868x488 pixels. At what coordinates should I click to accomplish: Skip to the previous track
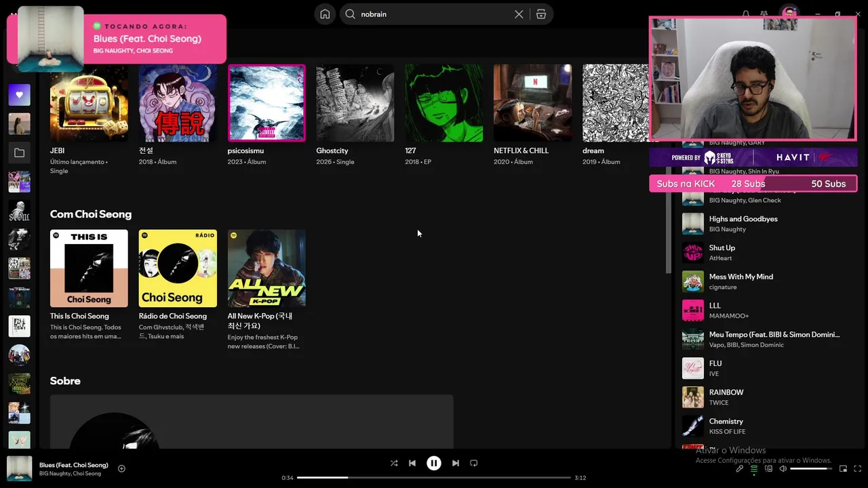412,463
